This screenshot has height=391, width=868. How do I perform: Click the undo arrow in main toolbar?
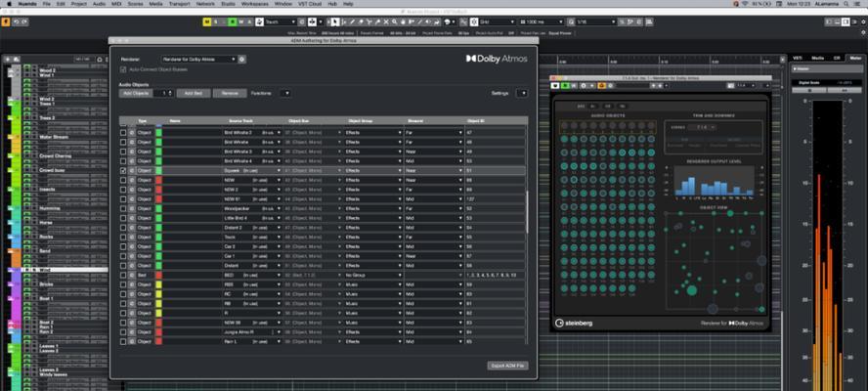click(x=16, y=22)
